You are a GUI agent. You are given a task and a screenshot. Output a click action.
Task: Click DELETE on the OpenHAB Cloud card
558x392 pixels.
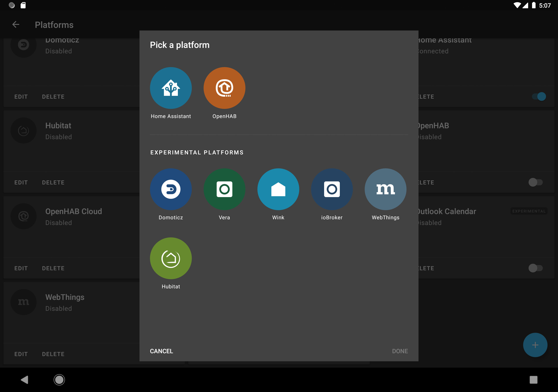(x=53, y=268)
